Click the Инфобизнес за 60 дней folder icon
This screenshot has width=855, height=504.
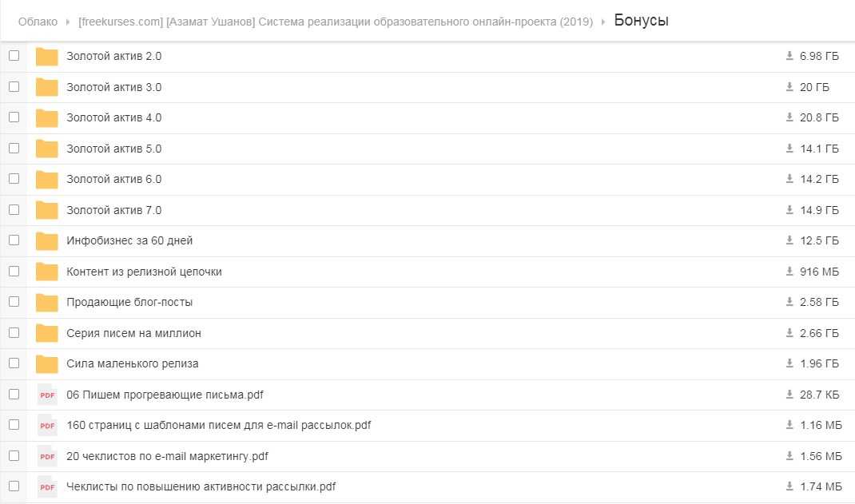pyautogui.click(x=47, y=241)
